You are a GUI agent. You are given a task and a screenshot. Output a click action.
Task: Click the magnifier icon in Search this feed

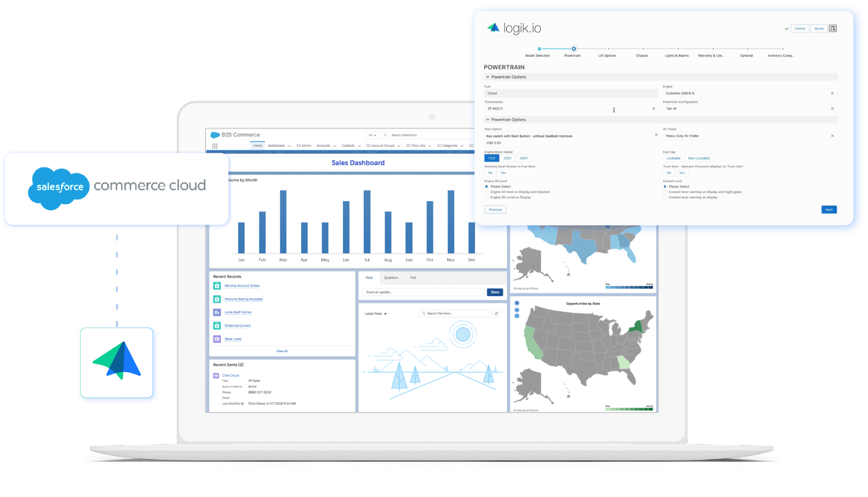point(424,314)
